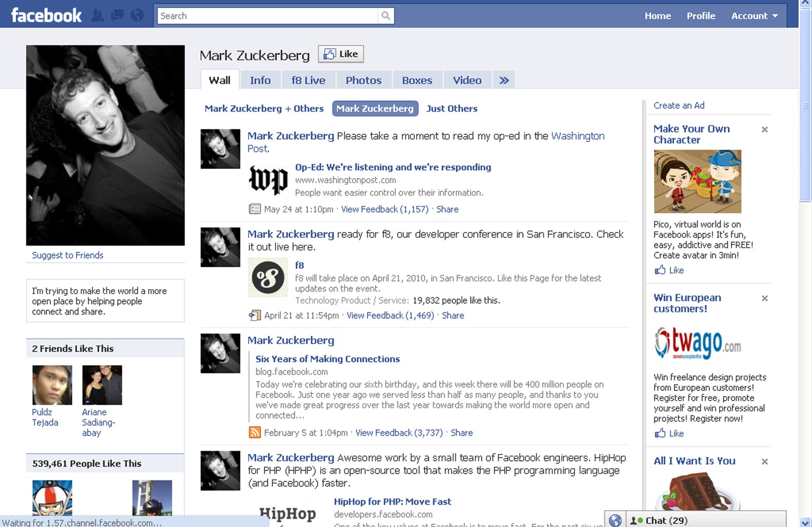This screenshot has width=812, height=527.
Task: Click the facebook logo
Action: [46, 15]
